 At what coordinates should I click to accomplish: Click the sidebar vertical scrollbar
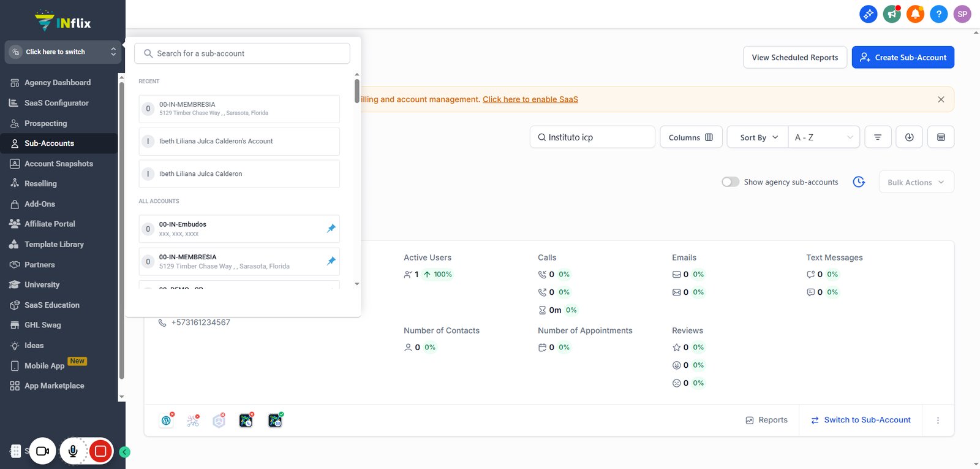click(121, 231)
